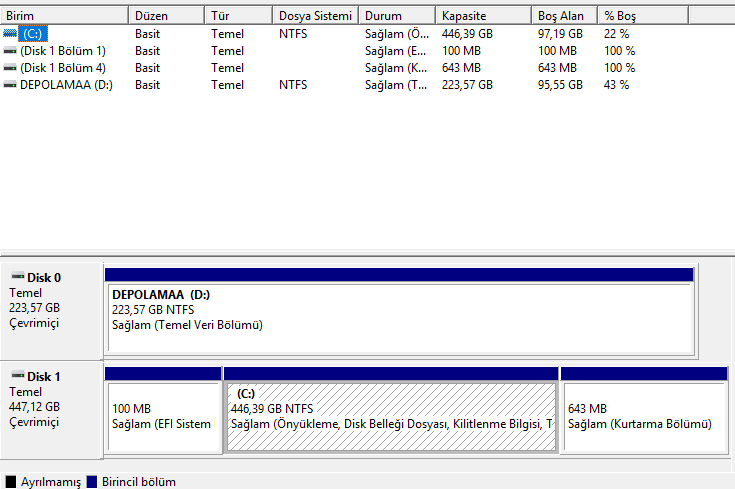The height and width of the screenshot is (489, 735).
Task: Click the Çevrimiçi status under Disk 0
Action: [x=34, y=323]
